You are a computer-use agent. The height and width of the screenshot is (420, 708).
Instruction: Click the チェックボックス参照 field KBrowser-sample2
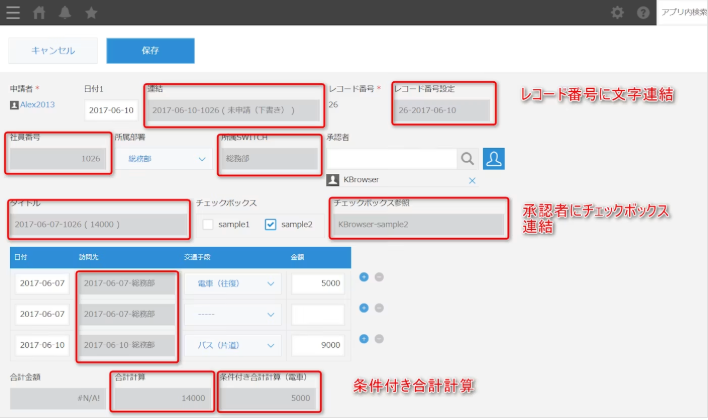pos(419,224)
